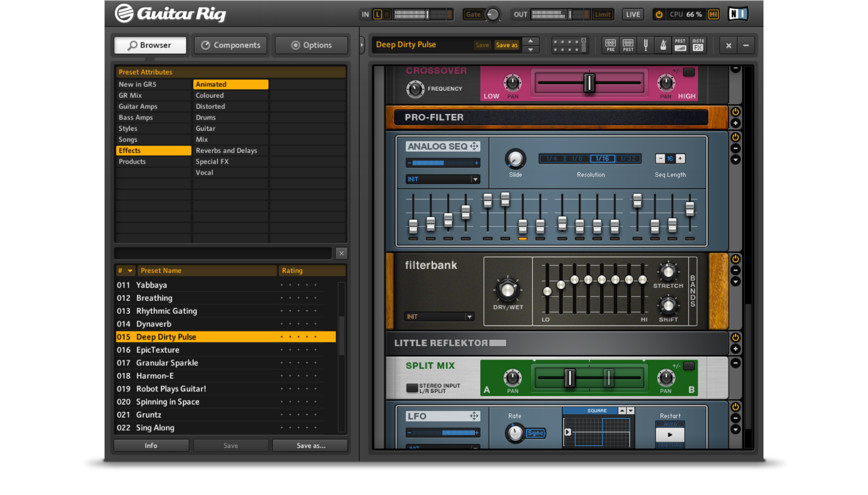Power off the PRO-FILTER module

[735, 111]
